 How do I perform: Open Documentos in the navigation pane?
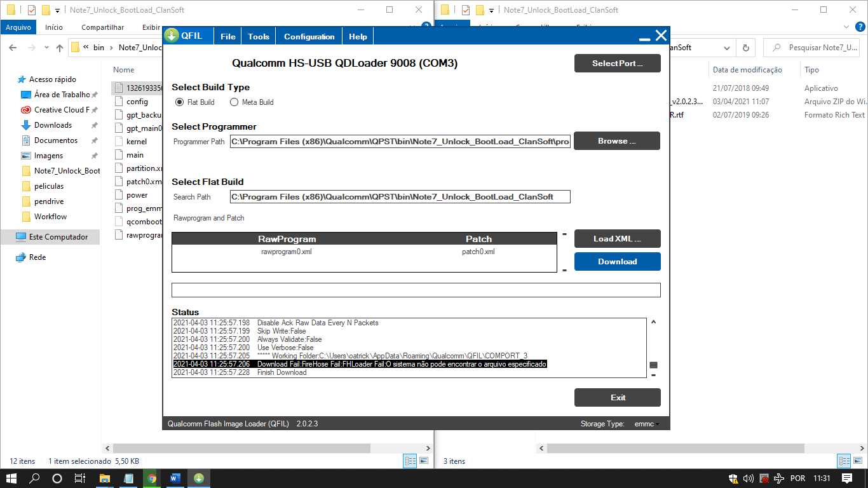click(56, 140)
